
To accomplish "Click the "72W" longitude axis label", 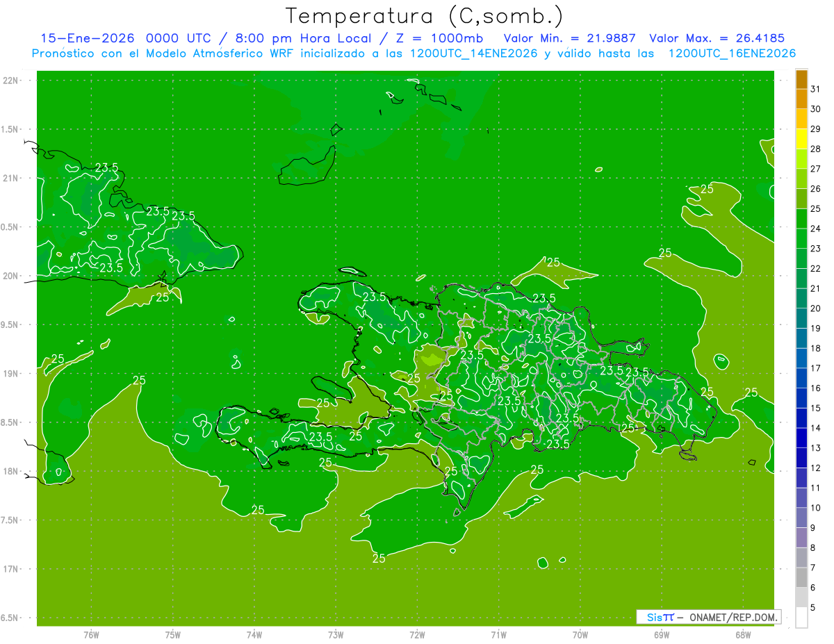I will tap(417, 634).
